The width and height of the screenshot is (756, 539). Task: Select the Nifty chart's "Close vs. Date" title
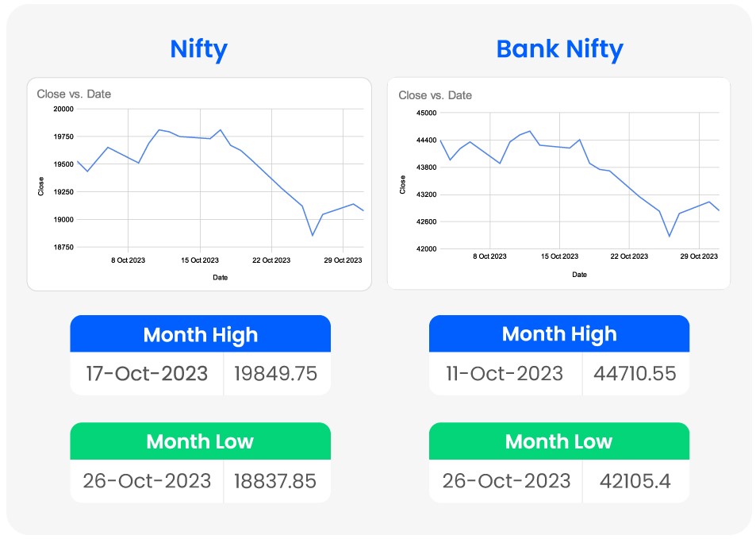point(74,94)
